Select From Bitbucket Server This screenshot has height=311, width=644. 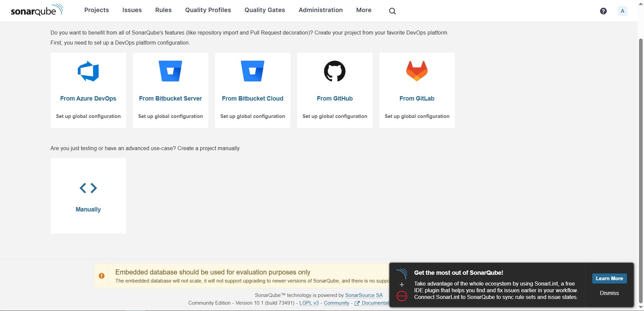(x=170, y=99)
